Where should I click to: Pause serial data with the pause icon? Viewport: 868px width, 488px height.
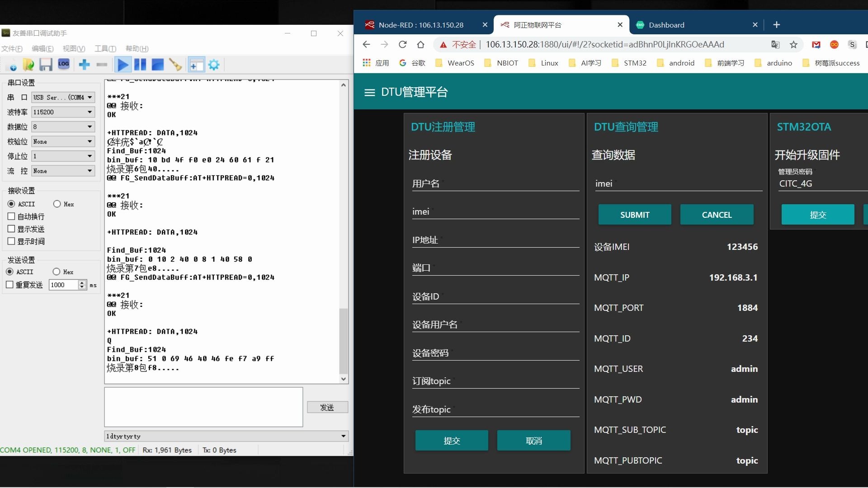140,64
